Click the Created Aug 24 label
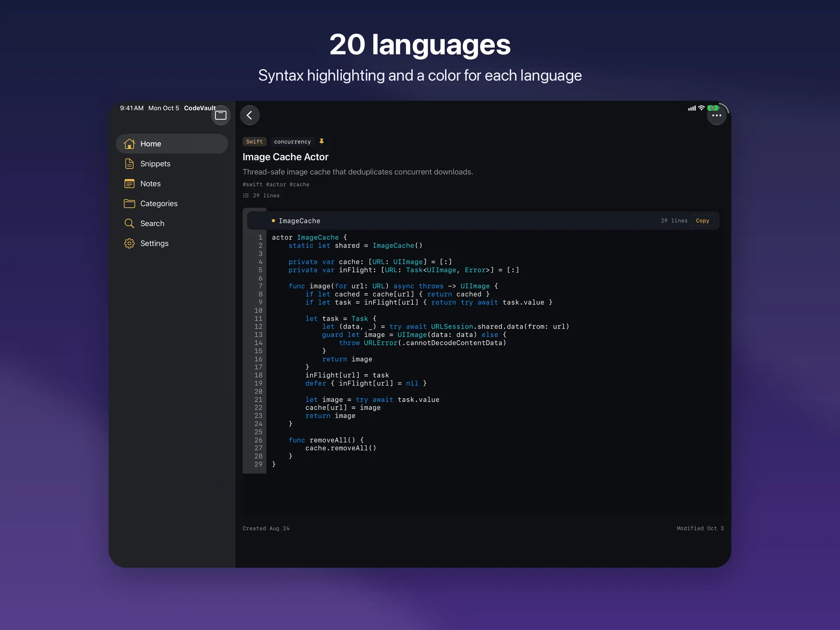Image resolution: width=840 pixels, height=630 pixels. pyautogui.click(x=266, y=528)
